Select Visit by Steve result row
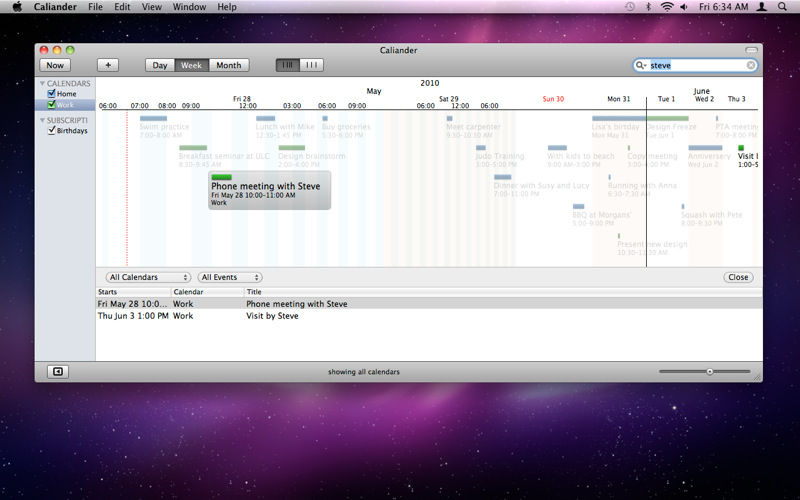The image size is (800, 500). click(429, 316)
